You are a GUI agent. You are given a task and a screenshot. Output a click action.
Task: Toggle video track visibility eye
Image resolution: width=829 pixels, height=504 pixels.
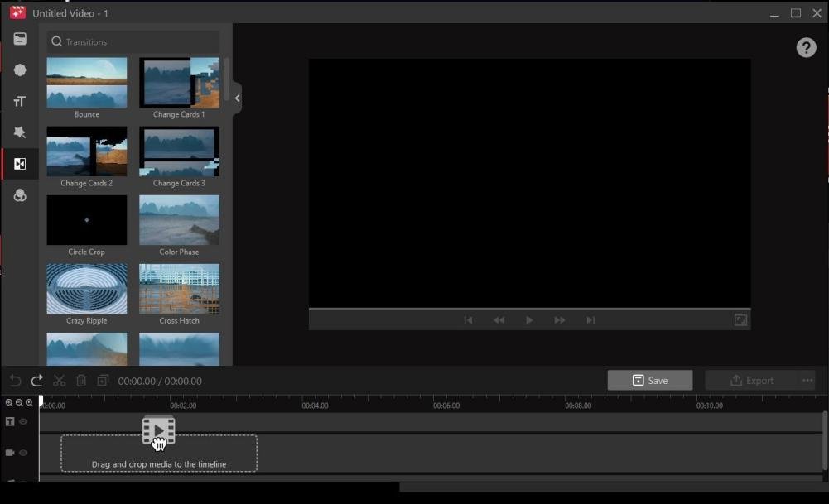click(x=23, y=453)
